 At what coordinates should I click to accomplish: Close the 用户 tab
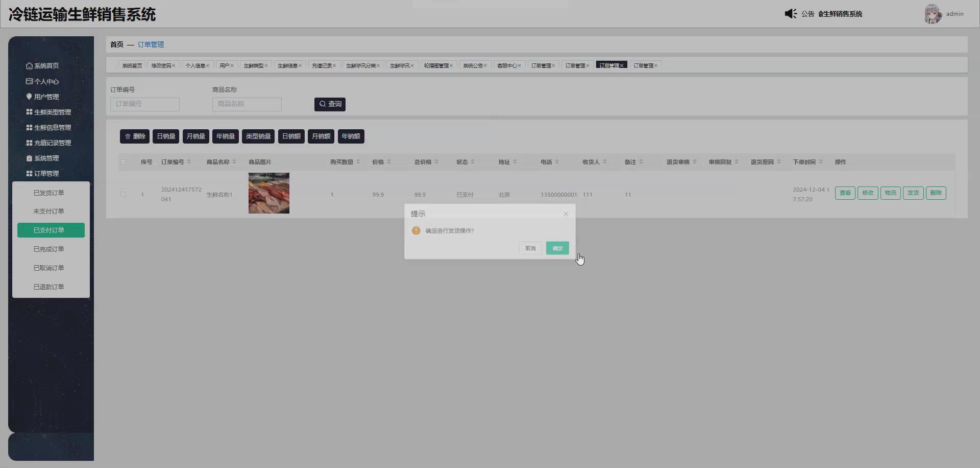pyautogui.click(x=232, y=65)
